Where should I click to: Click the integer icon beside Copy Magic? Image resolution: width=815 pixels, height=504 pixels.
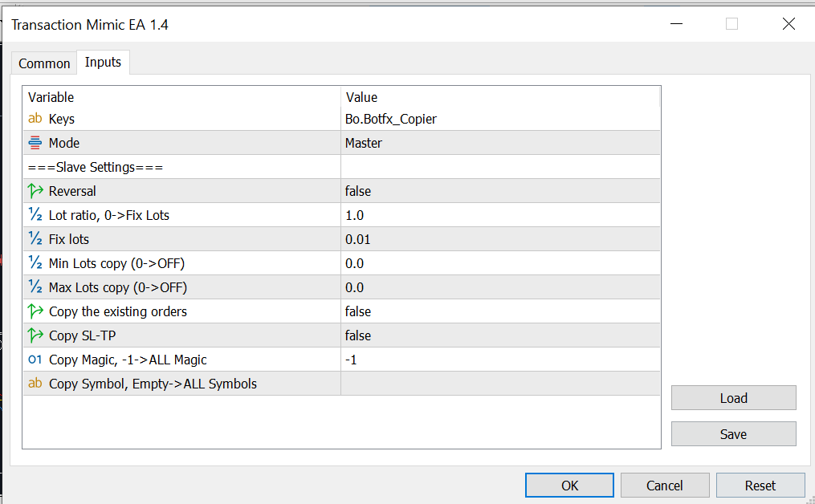pos(35,360)
